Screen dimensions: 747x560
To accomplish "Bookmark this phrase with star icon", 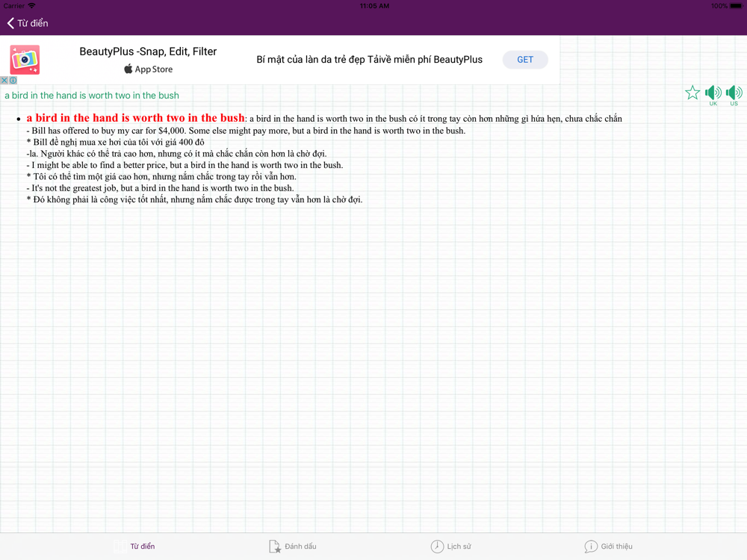I will pos(692,93).
